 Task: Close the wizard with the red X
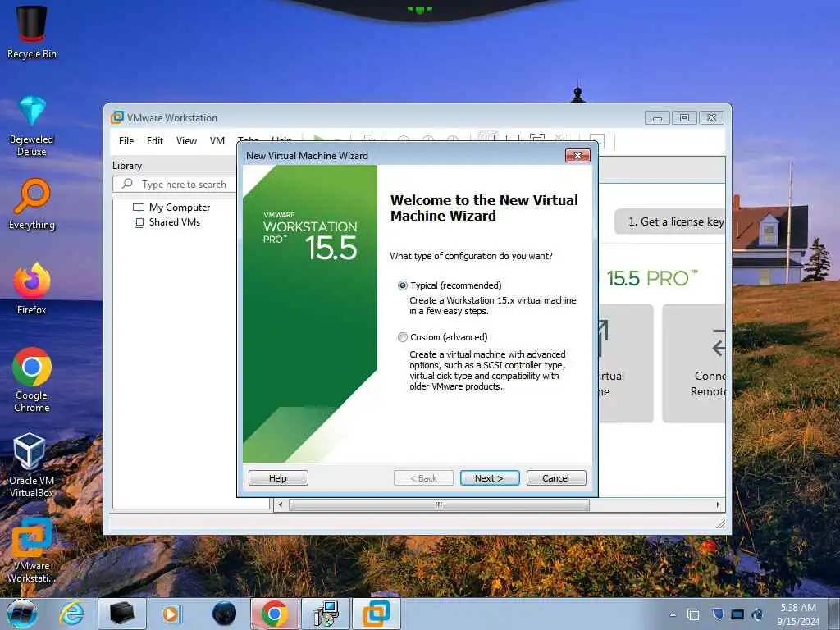coord(577,155)
